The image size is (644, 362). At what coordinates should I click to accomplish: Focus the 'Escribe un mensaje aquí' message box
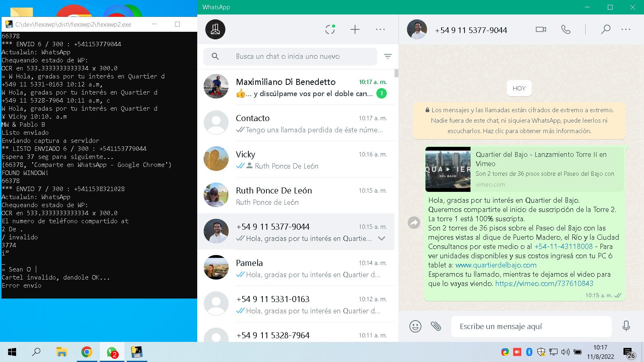(531, 326)
